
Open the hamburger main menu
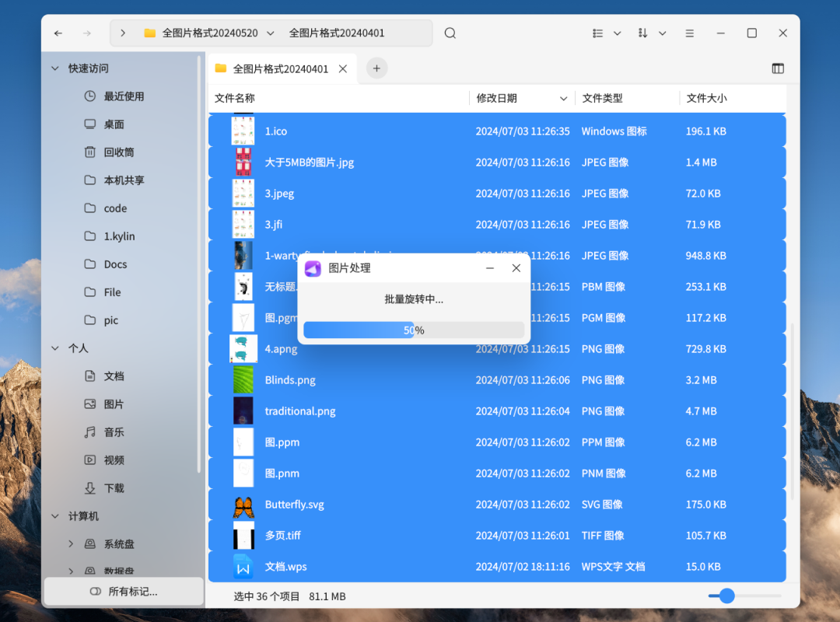click(689, 33)
